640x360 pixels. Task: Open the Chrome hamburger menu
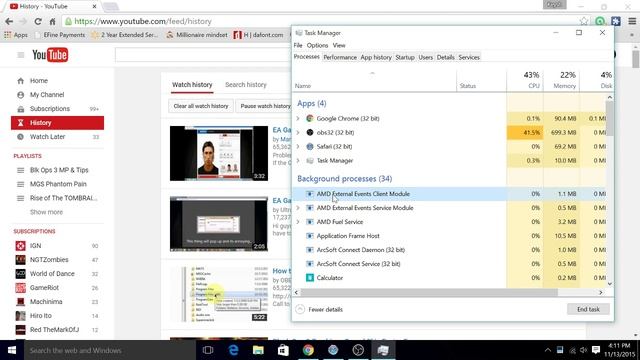point(632,21)
